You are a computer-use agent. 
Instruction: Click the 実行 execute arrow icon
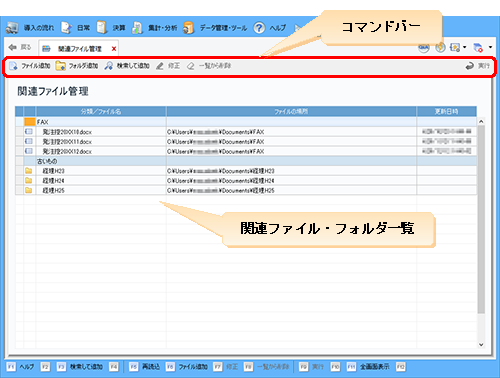pyautogui.click(x=470, y=66)
